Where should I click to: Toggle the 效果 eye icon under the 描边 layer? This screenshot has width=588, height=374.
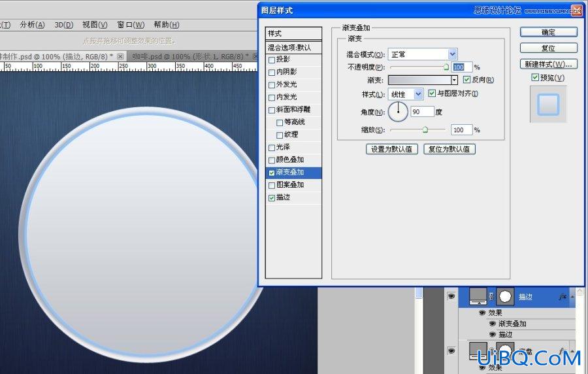(x=482, y=313)
